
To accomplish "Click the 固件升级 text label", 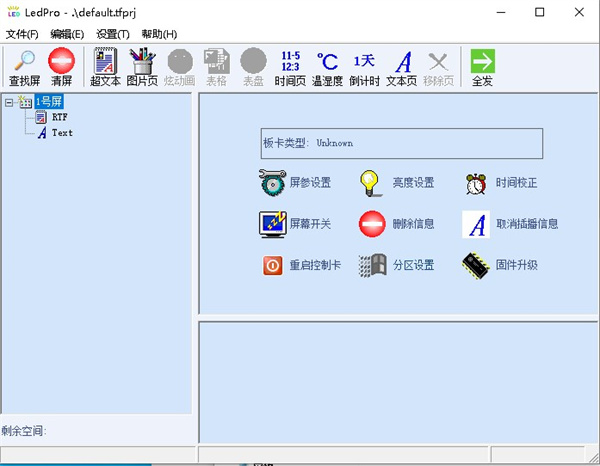I will [517, 265].
